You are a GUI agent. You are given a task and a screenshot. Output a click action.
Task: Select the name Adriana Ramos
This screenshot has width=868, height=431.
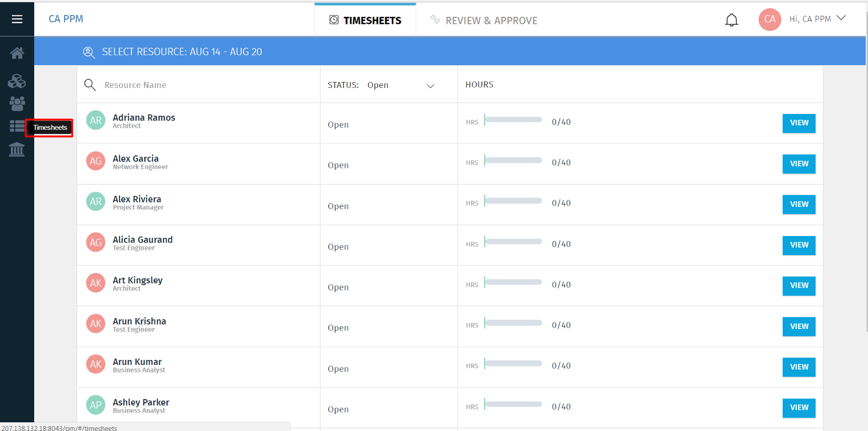pyautogui.click(x=144, y=117)
